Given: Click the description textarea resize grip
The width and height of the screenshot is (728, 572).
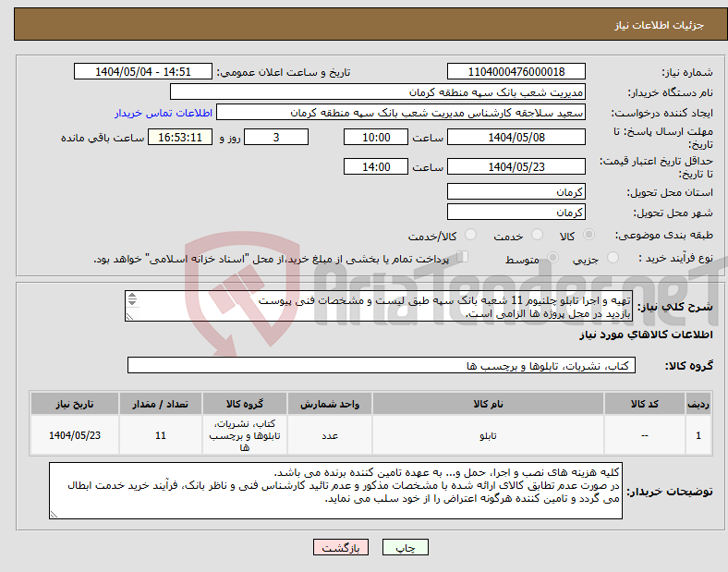Looking at the screenshot, I should click(x=129, y=317).
